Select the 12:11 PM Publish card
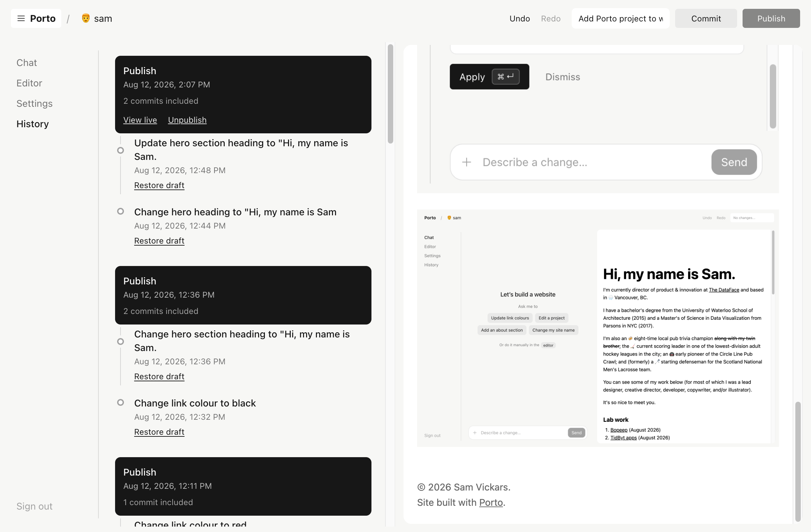Image resolution: width=811 pixels, height=532 pixels. point(243,486)
